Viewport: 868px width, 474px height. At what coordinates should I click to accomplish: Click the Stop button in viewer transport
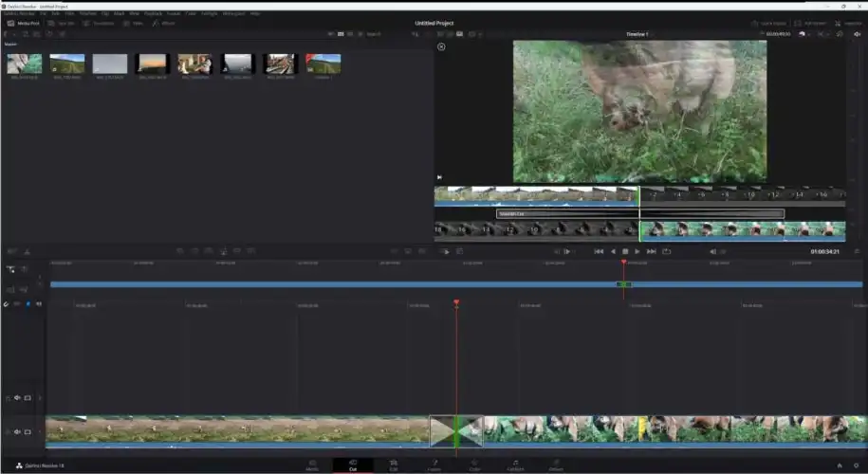[625, 251]
